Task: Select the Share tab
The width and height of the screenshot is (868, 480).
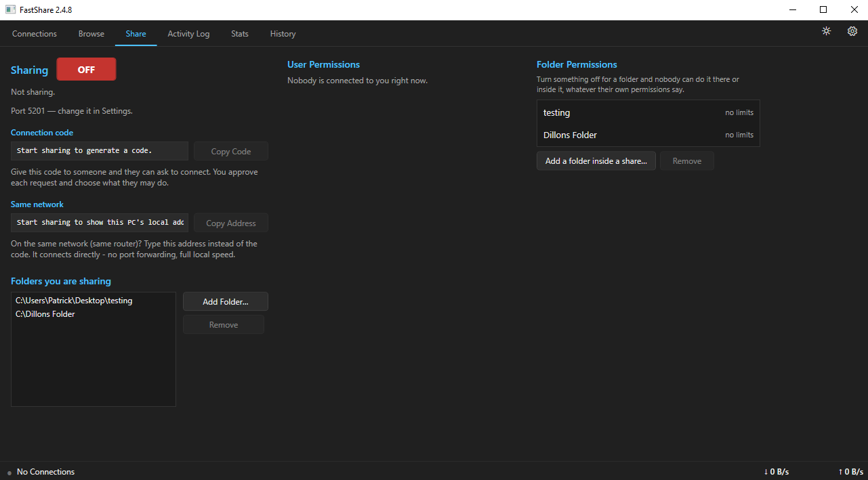Action: point(136,34)
